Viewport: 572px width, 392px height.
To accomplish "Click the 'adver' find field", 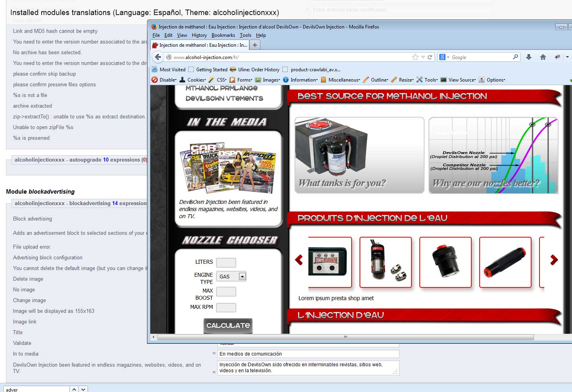I will tap(36, 389).
